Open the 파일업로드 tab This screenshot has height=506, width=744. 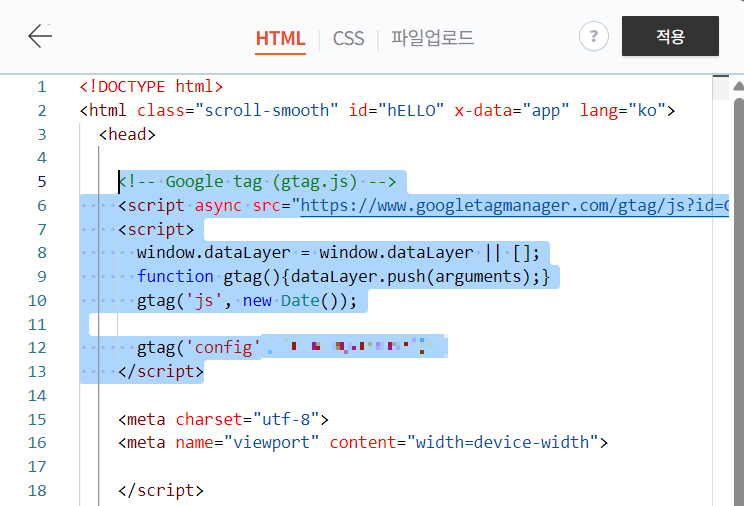432,38
